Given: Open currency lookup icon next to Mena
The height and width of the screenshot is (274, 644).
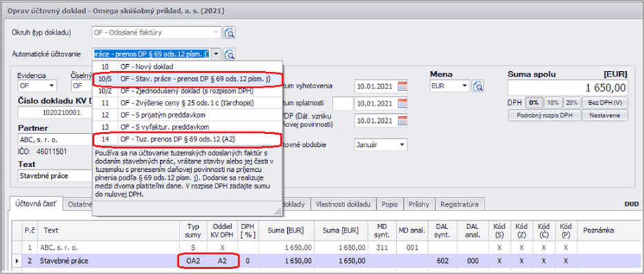Looking at the screenshot, I should pos(478,86).
